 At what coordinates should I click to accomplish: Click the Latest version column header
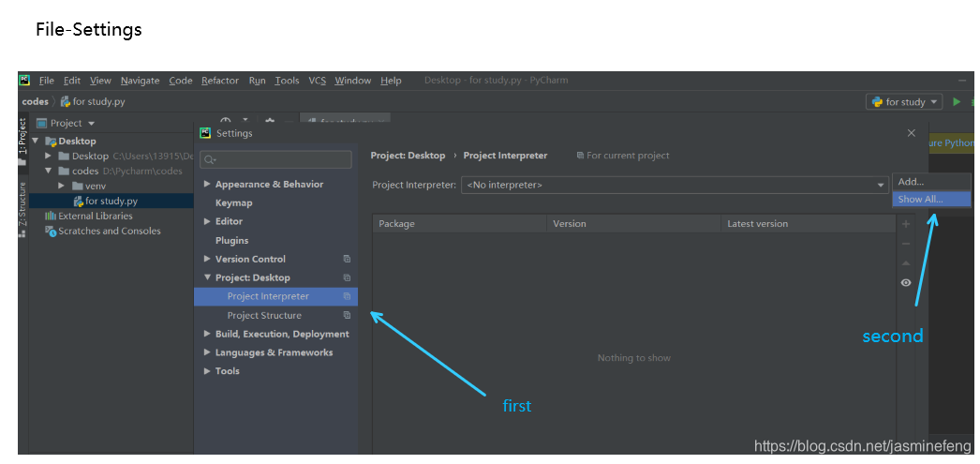pyautogui.click(x=809, y=224)
